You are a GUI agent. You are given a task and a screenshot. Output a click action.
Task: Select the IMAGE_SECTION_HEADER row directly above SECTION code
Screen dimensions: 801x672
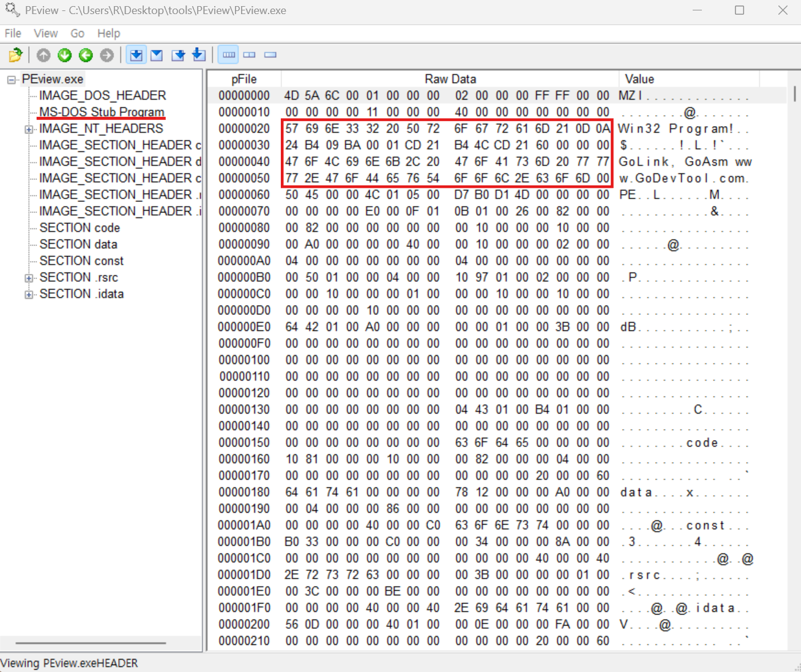coord(120,211)
